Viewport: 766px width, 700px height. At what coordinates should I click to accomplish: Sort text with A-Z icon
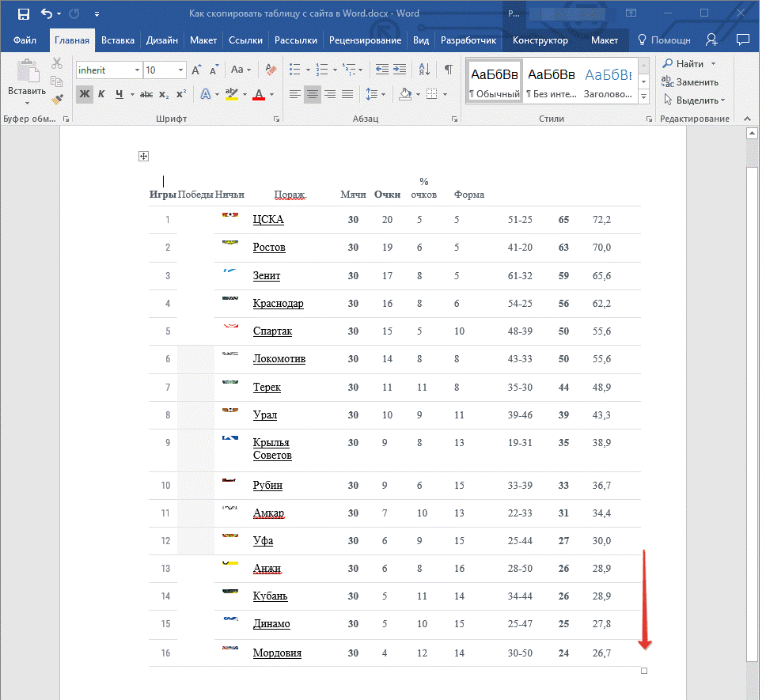(424, 70)
